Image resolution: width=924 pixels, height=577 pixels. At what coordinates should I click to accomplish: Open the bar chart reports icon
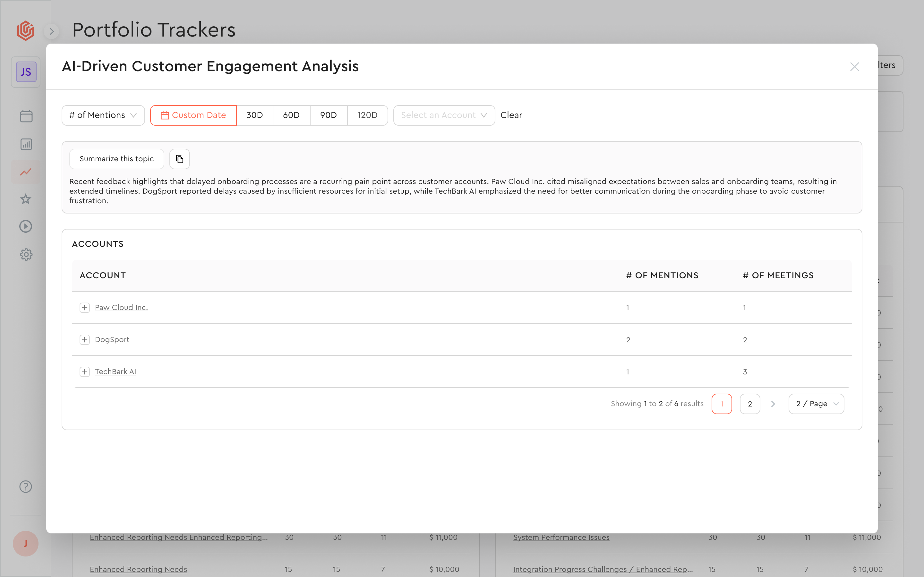26,144
